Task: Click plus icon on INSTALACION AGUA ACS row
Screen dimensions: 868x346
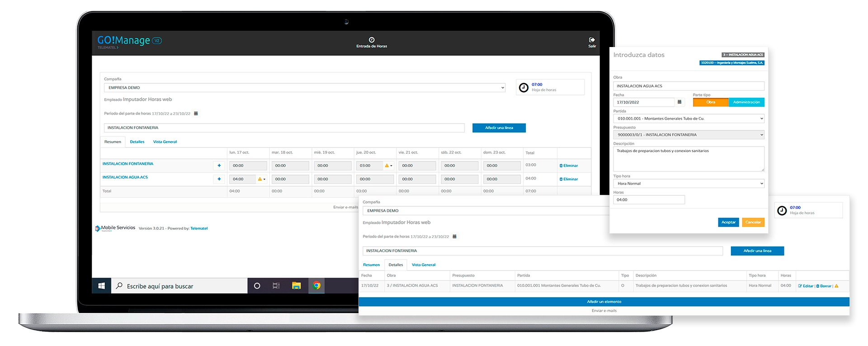Action: [219, 179]
